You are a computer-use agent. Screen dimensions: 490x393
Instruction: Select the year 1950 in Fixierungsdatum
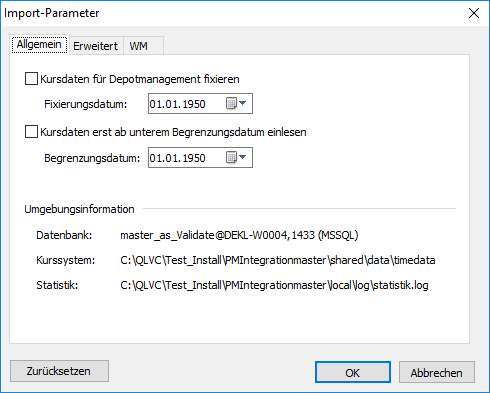[x=194, y=104]
